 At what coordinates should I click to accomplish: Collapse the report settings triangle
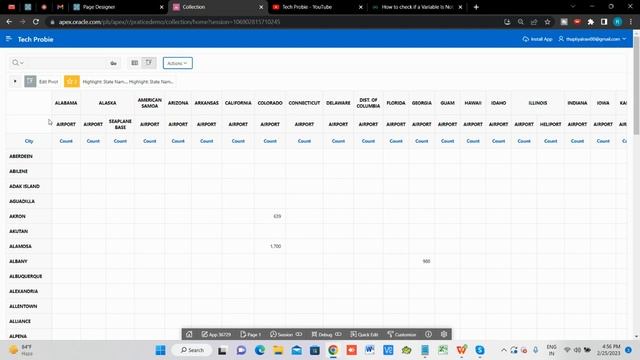[x=15, y=81]
